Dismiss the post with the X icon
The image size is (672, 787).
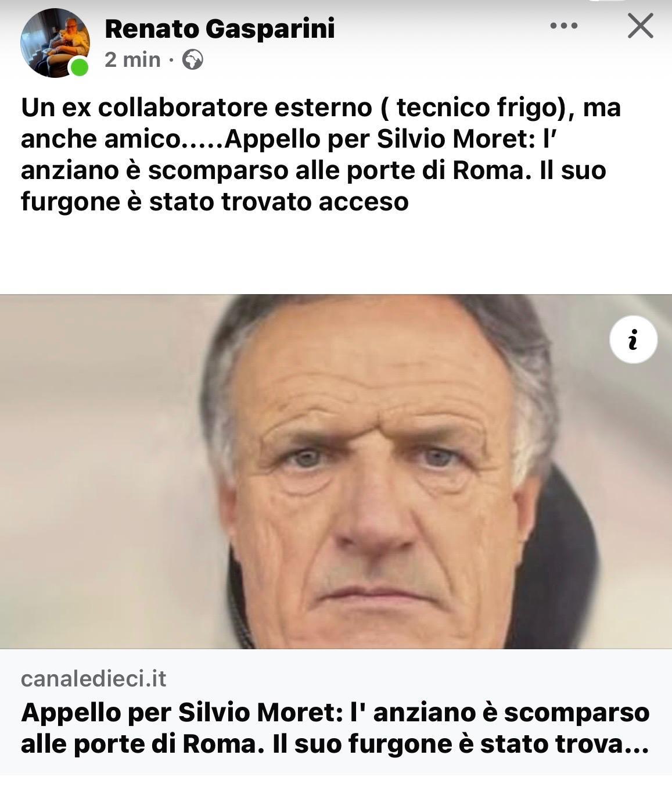click(x=640, y=26)
